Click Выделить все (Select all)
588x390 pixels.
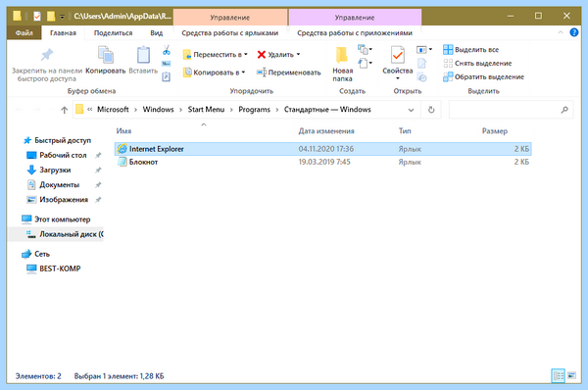click(x=471, y=50)
